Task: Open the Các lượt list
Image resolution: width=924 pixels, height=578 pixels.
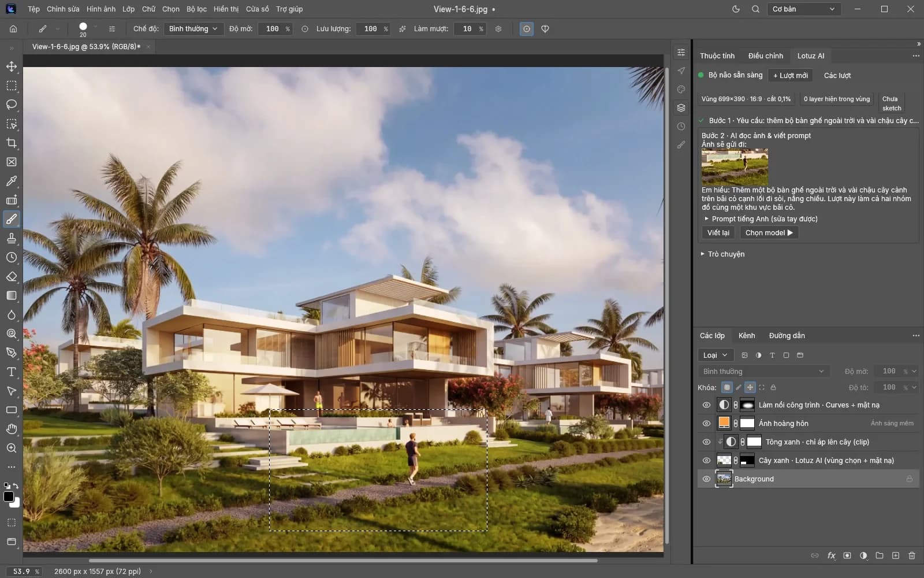Action: point(837,76)
